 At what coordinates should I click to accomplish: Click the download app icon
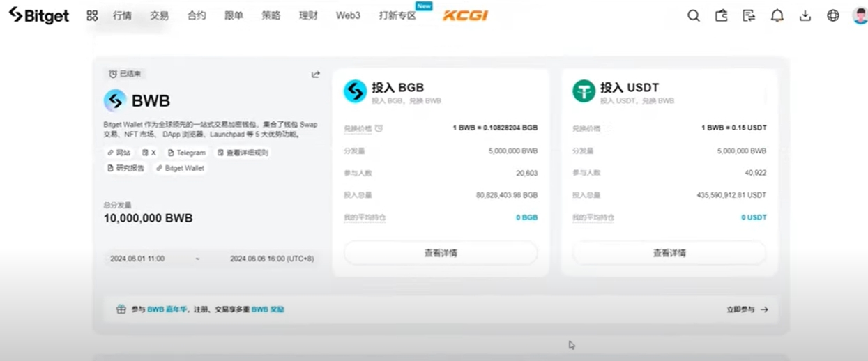click(805, 15)
